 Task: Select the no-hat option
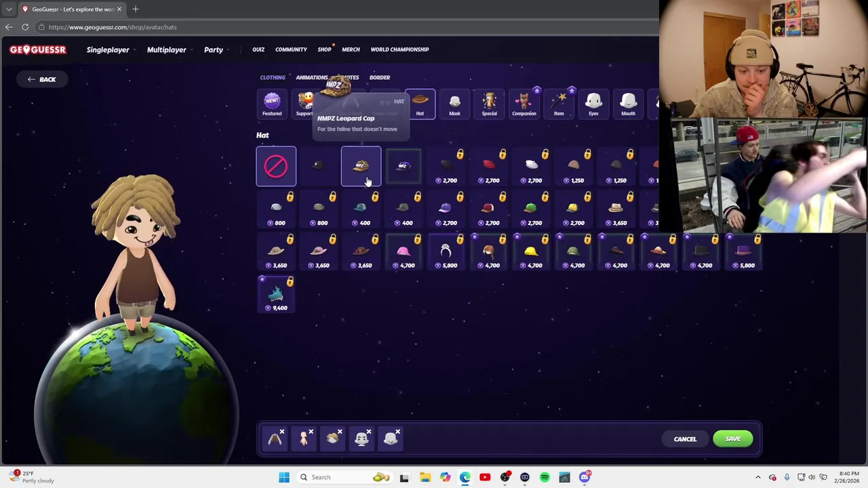tap(276, 166)
